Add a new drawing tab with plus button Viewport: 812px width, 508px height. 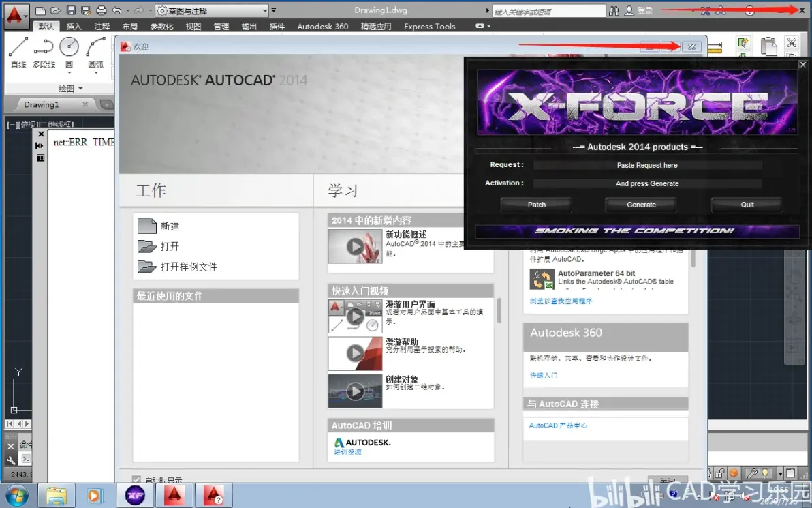coord(106,104)
